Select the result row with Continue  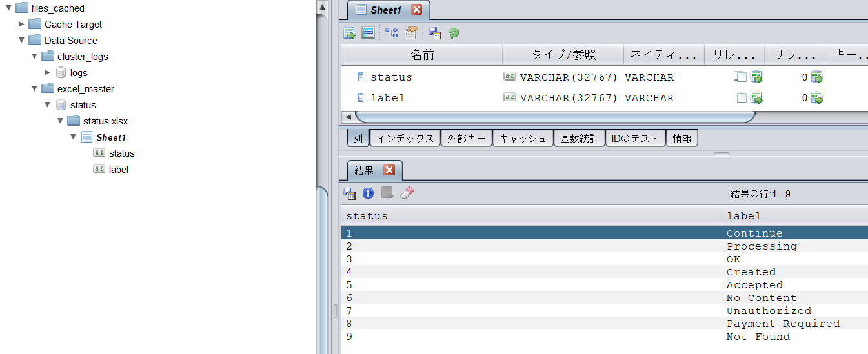point(605,233)
